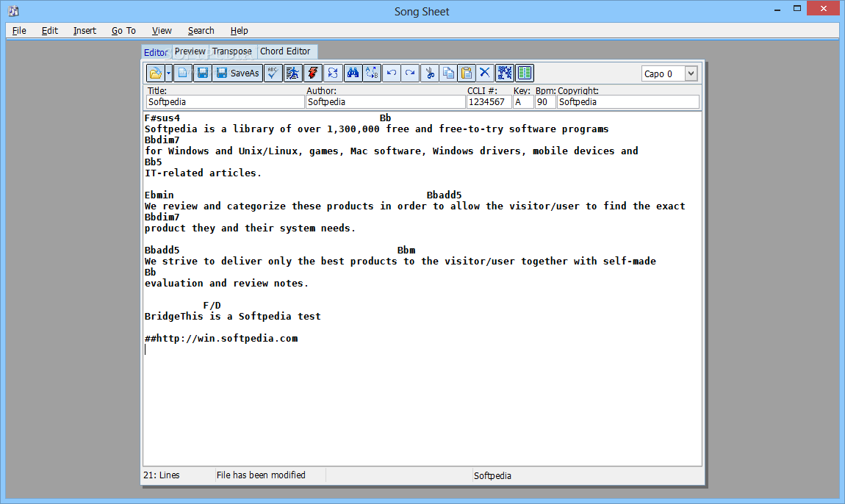Click the running man text icon
The height and width of the screenshot is (504, 845).
pyautogui.click(x=292, y=73)
